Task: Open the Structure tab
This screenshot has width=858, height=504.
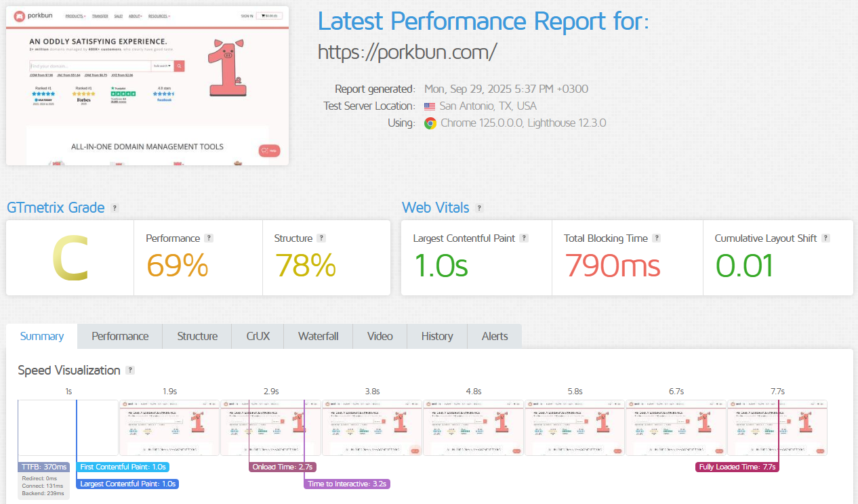Action: click(197, 336)
